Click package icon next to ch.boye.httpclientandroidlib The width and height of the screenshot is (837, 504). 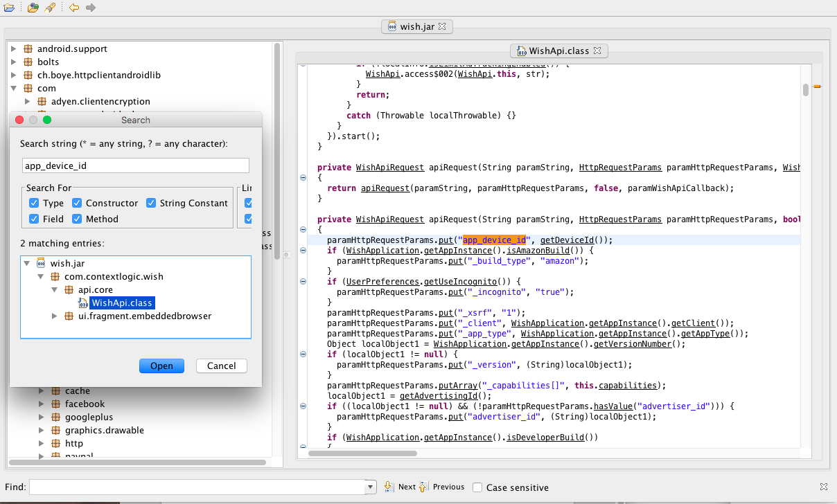28,75
